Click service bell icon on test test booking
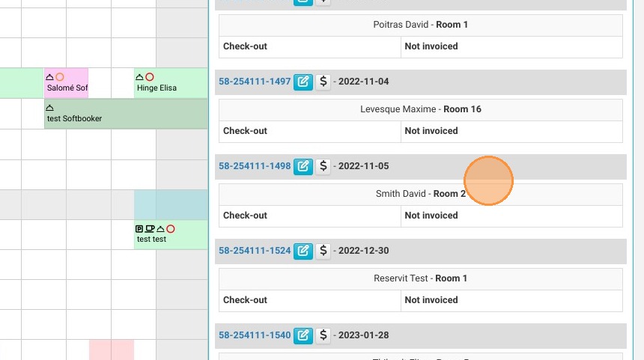 click(160, 228)
